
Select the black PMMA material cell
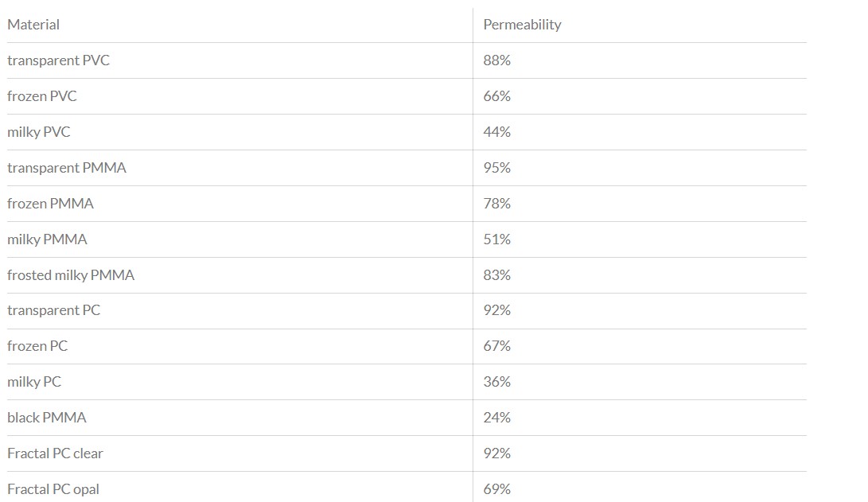point(47,418)
